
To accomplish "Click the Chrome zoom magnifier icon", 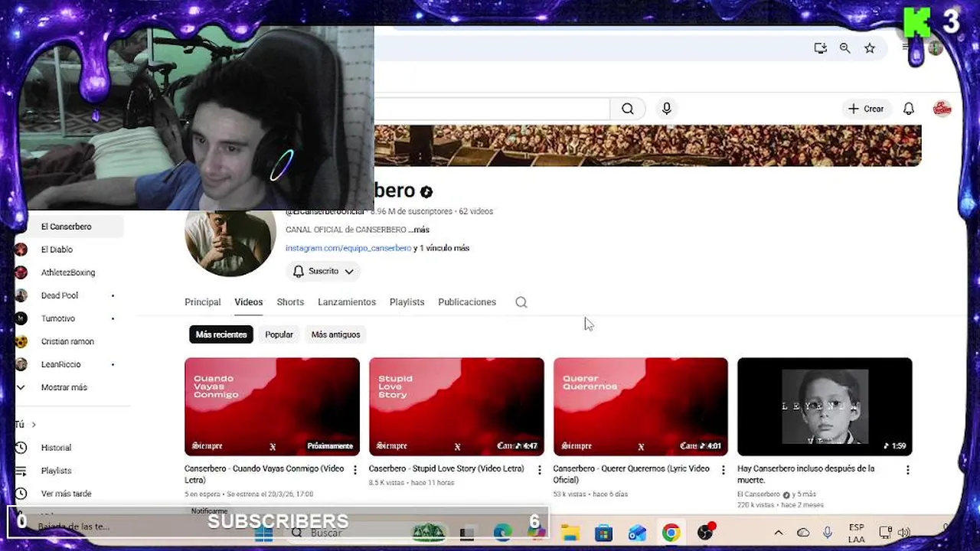I will pyautogui.click(x=844, y=48).
